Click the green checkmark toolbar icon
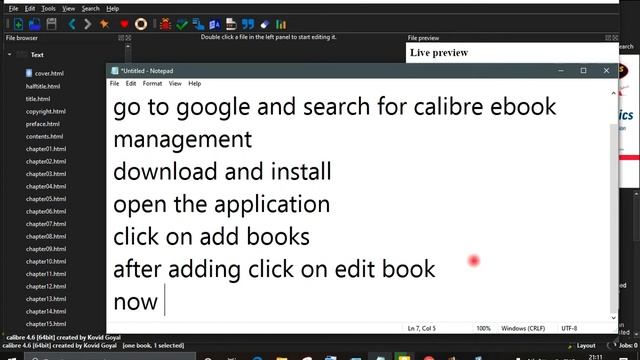 [182, 24]
